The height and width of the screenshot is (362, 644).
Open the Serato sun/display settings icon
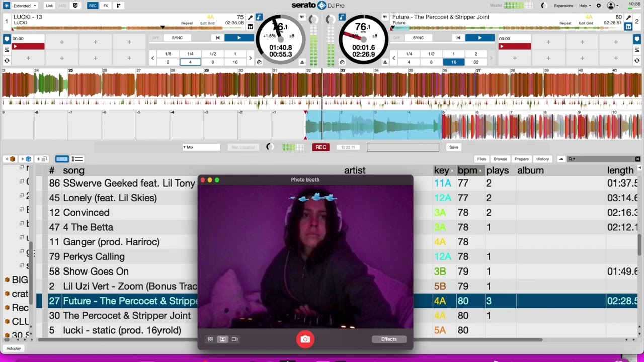(x=6, y=6)
